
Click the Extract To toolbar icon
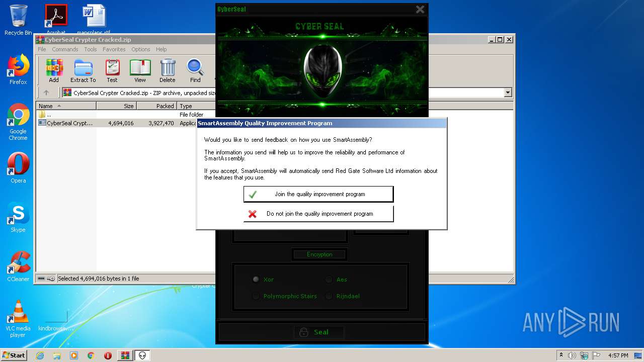tap(83, 71)
